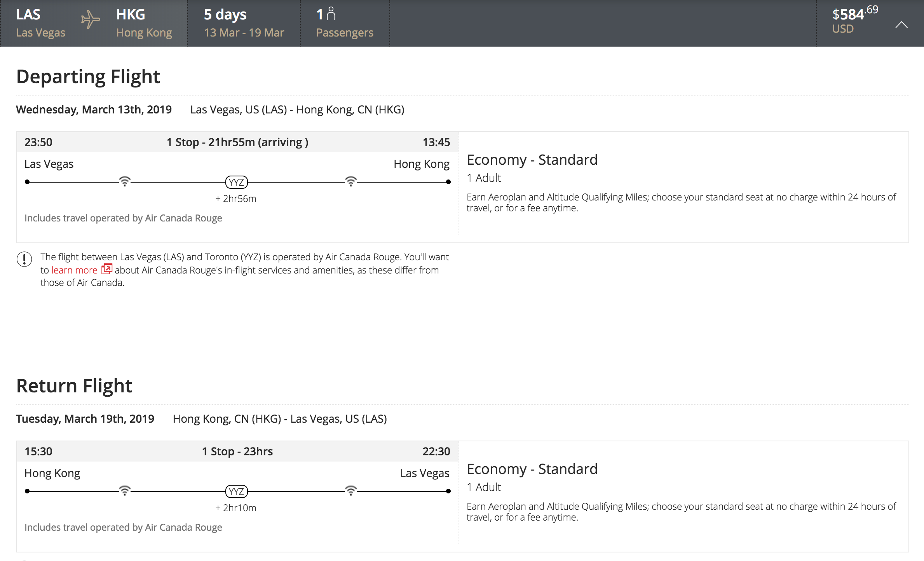Click second Wi-Fi icon on return flight line
Image resolution: width=924 pixels, height=561 pixels.
[x=350, y=491]
